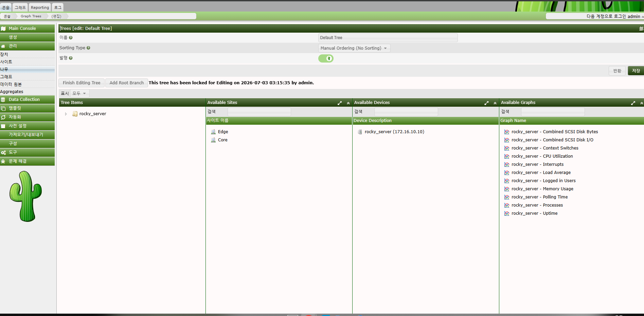Click the bug icon of 문제 해결 menu
This screenshot has height=316, width=644.
coord(3,161)
